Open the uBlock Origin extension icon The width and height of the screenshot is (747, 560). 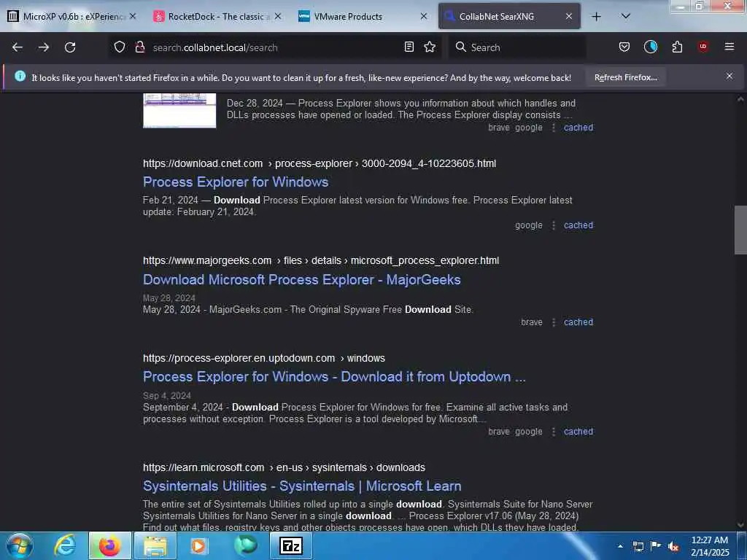coord(703,47)
